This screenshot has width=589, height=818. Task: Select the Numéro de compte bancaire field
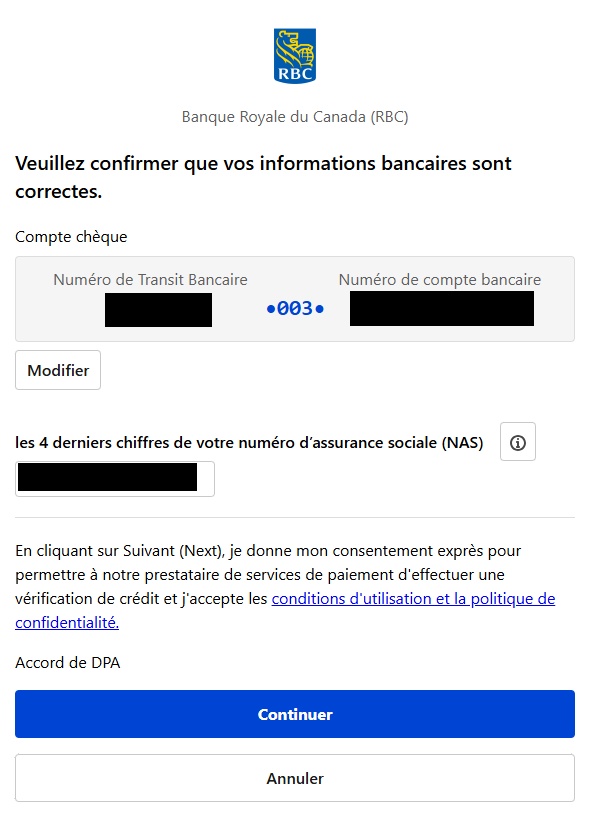point(441,308)
